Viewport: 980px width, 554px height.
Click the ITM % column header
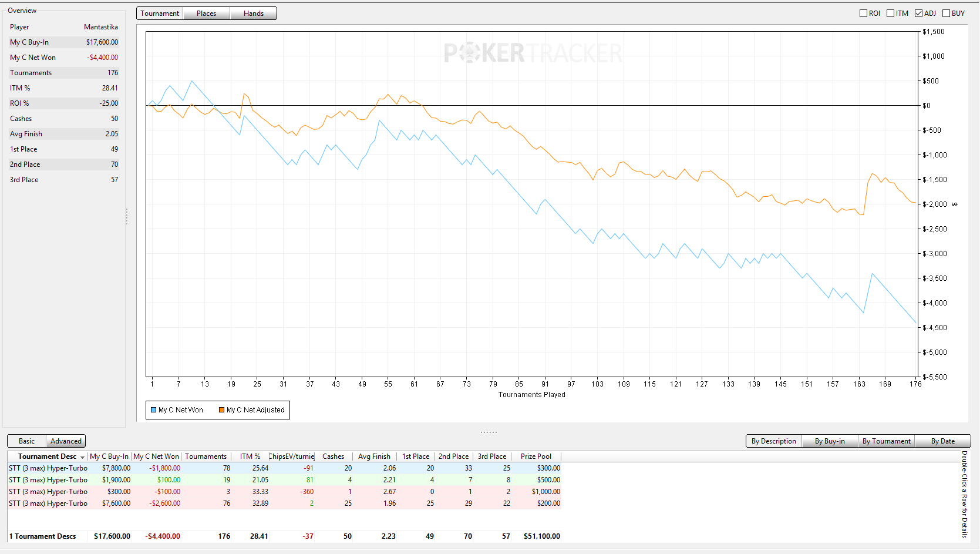coord(250,456)
